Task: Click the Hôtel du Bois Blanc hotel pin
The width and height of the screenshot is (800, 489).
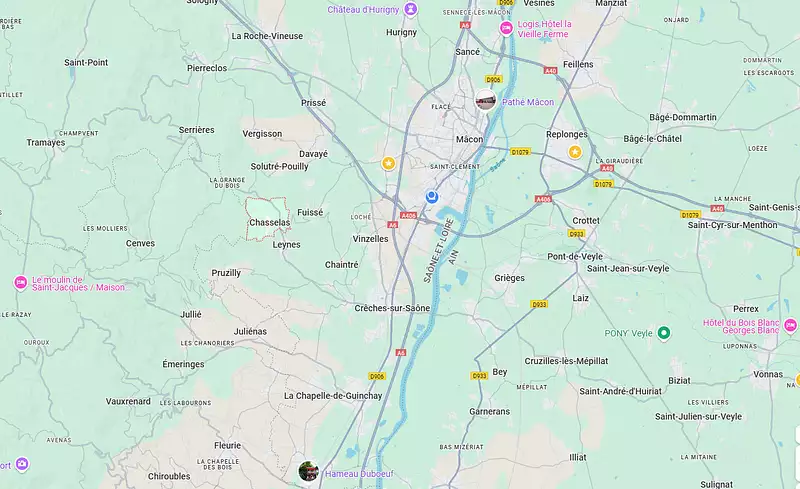Action: (790, 325)
